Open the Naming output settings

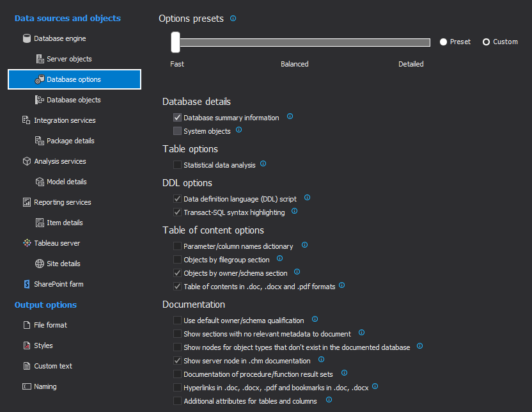click(x=45, y=386)
